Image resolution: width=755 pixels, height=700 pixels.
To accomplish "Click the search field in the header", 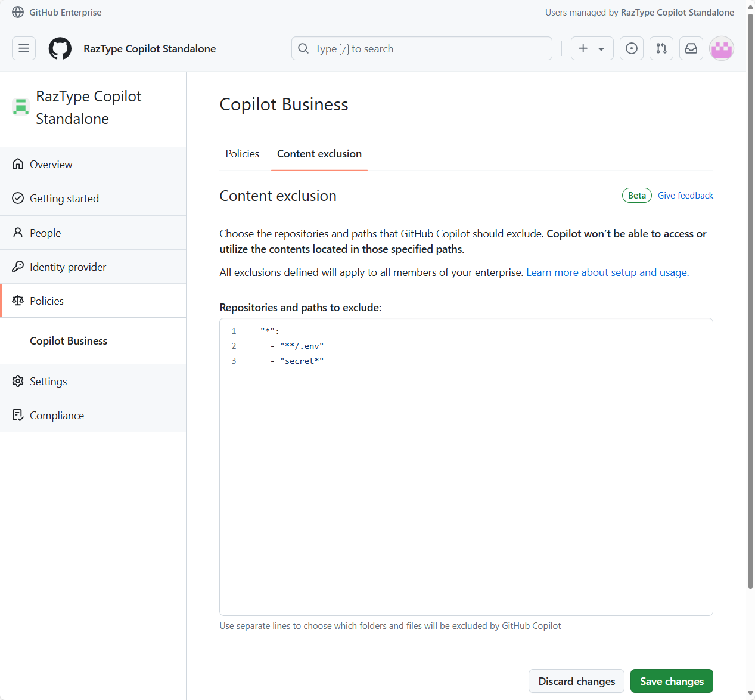I will (421, 48).
